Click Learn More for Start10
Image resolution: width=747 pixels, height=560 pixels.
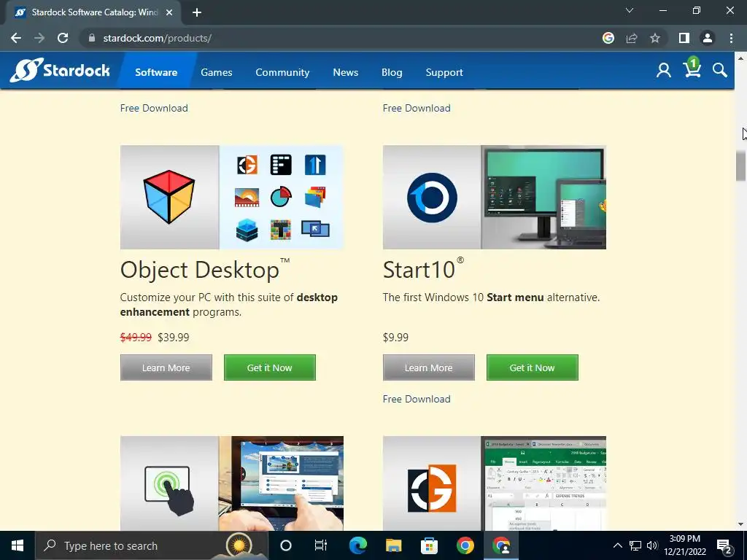coord(429,367)
